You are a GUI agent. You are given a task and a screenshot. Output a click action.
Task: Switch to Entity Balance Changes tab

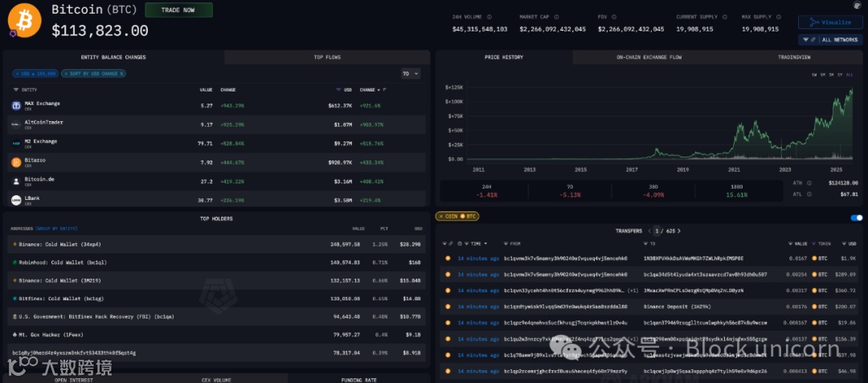(x=113, y=57)
